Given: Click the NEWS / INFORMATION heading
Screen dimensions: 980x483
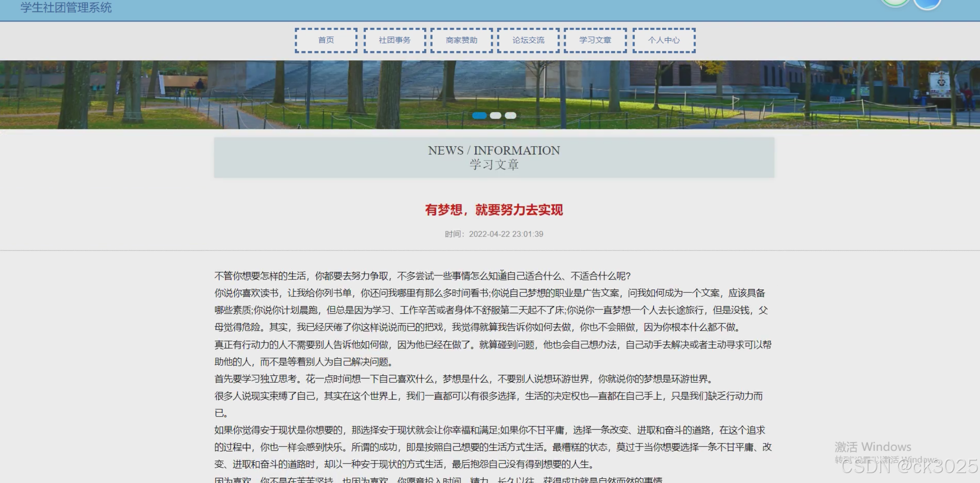Looking at the screenshot, I should pyautogui.click(x=494, y=151).
